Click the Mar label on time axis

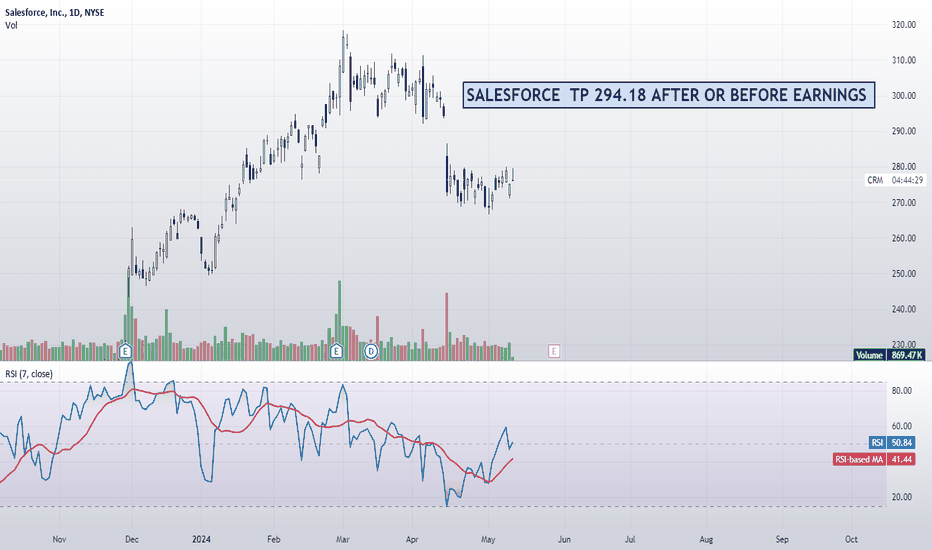(x=342, y=539)
